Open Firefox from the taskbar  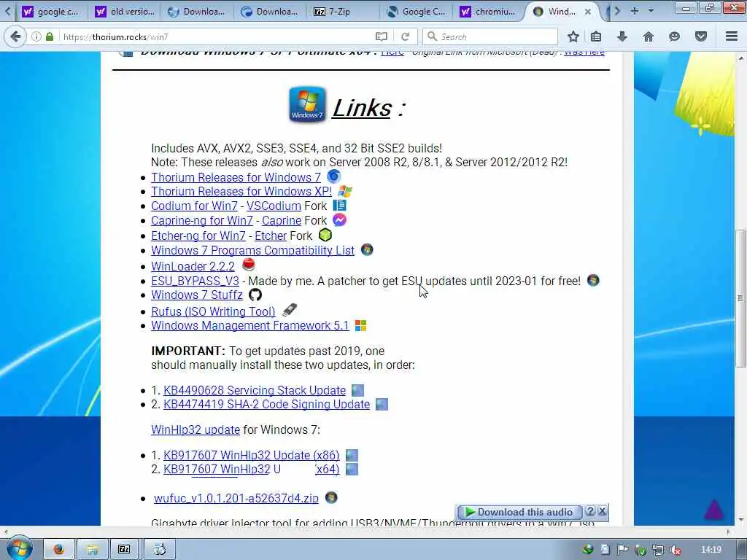tap(59, 549)
